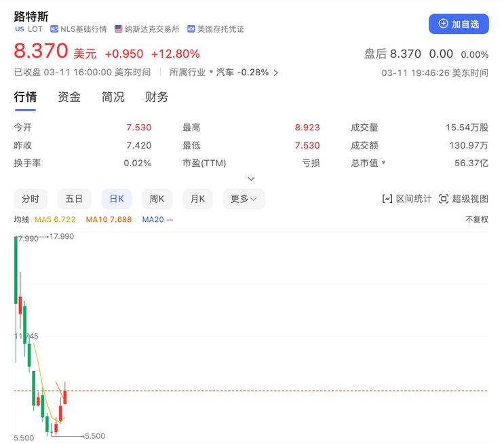Click the ADR 美国存托凭证 badge icon
The width and height of the screenshot is (504, 443).
(191, 29)
